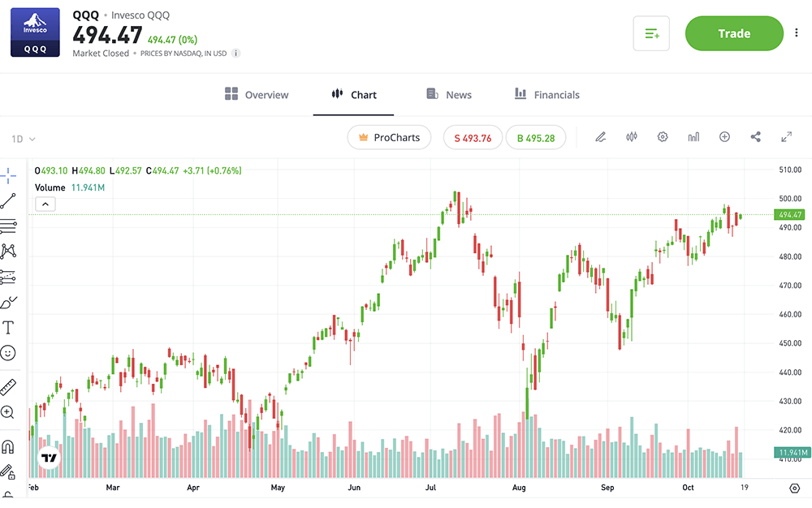Click the green Trade button
Viewport: 812px width, 508px height.
[733, 33]
